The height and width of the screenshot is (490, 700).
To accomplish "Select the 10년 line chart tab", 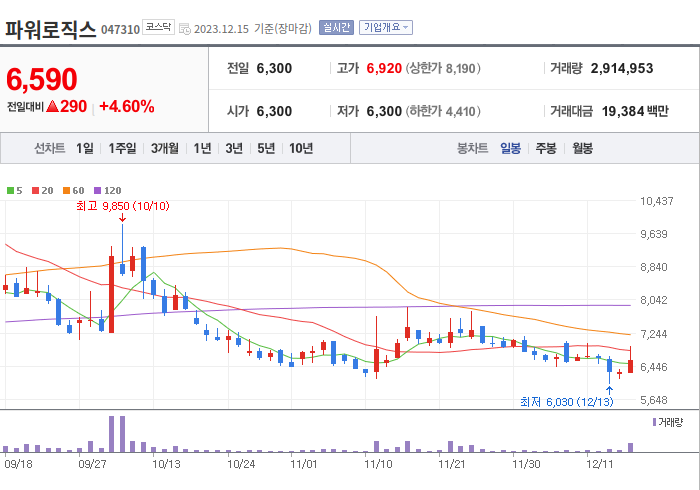I will click(x=301, y=148).
